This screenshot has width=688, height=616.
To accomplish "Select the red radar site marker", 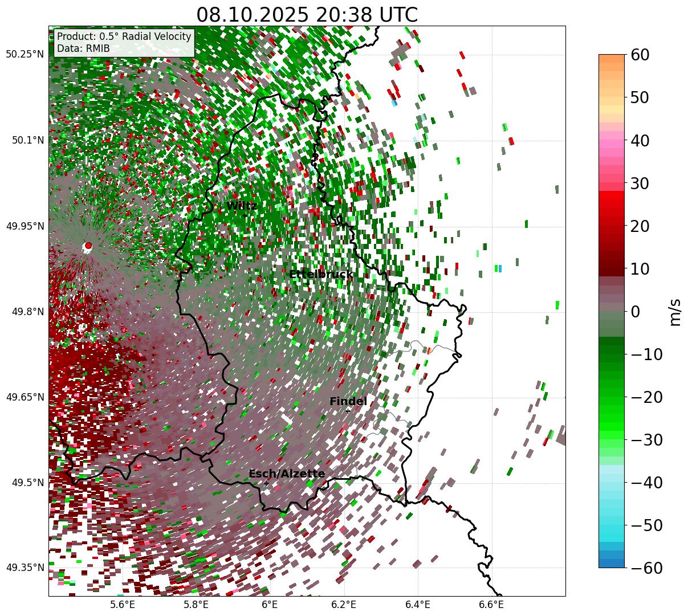I will [88, 246].
